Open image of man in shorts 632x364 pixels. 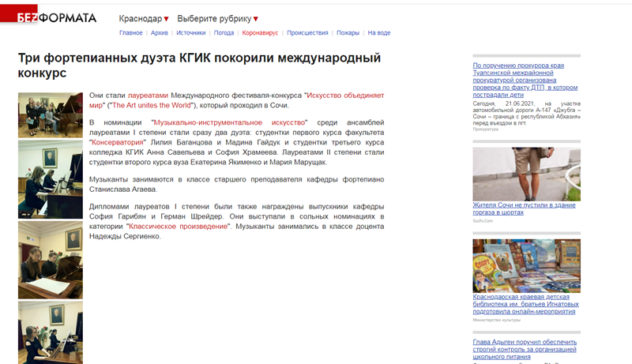click(526, 174)
